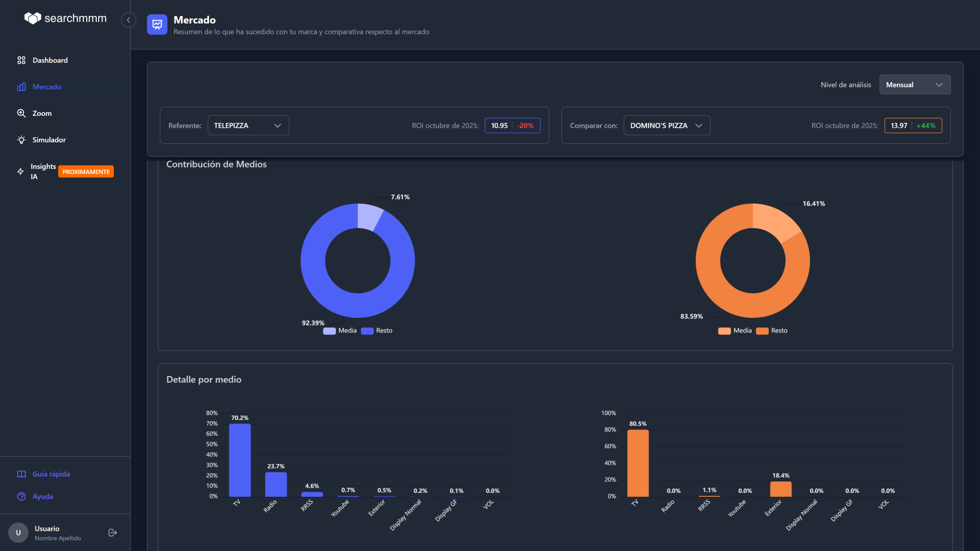Go to the Mercado menu item
Screen dimensions: 980x551
pyautogui.click(x=47, y=87)
